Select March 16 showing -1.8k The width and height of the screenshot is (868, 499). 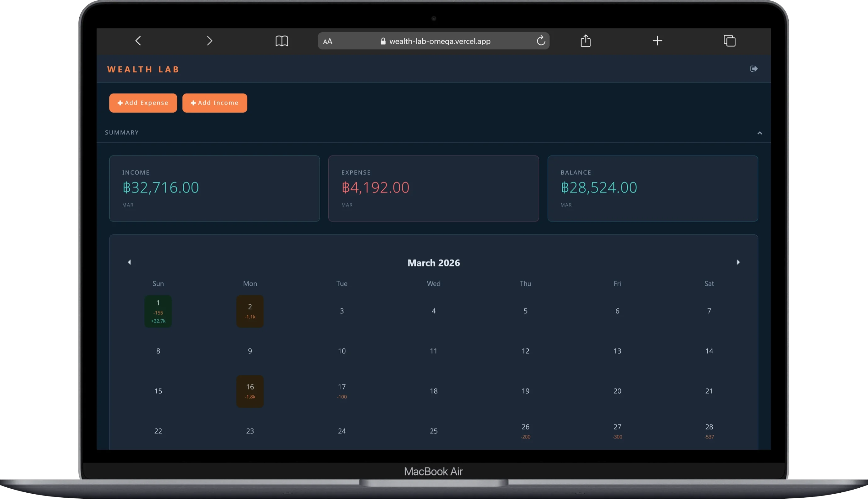coord(250,391)
